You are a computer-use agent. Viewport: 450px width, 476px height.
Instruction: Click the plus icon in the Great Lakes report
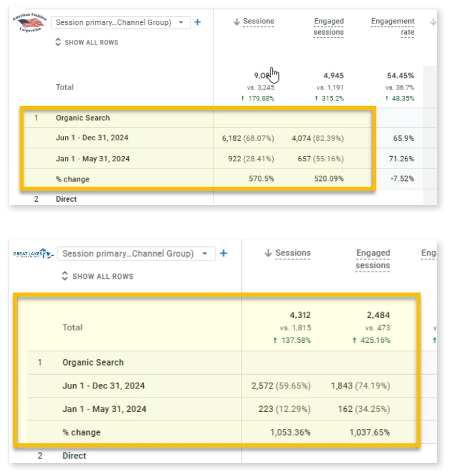pyautogui.click(x=223, y=253)
